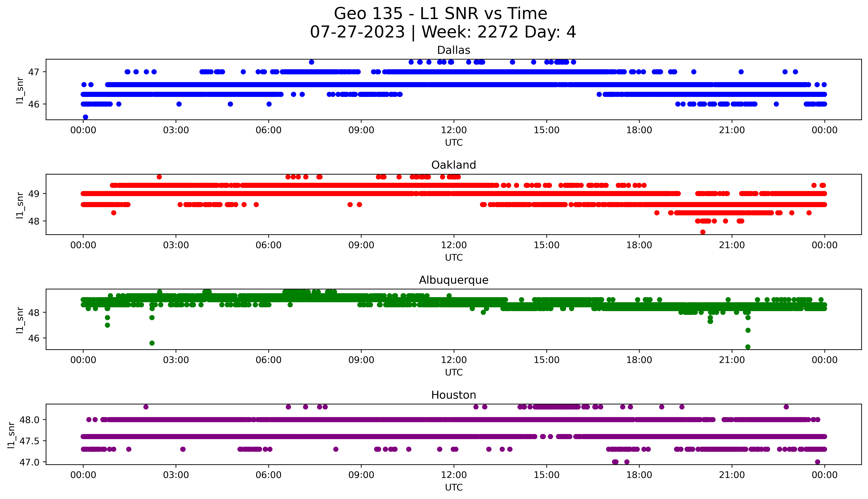Image resolution: width=868 pixels, height=499 pixels.
Task: Click the 48.0 y-tick on the Houston plot
Action: (x=30, y=420)
